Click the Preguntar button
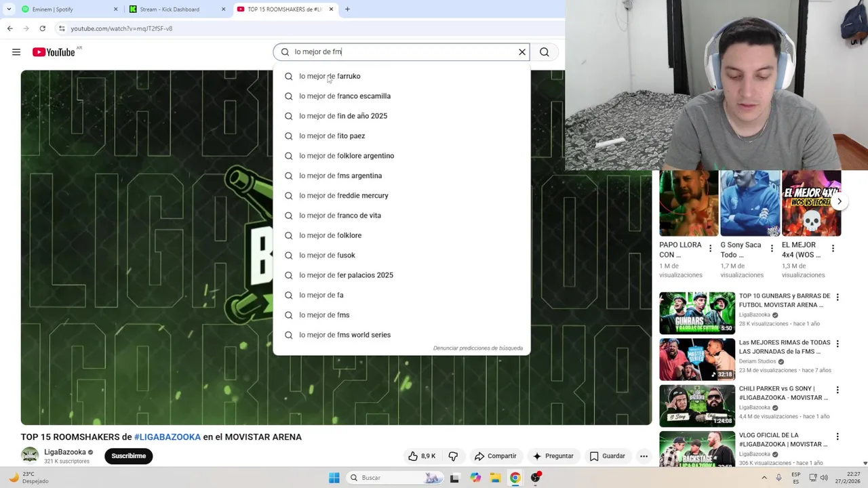Screen dimensions: 868x488 click(553, 456)
